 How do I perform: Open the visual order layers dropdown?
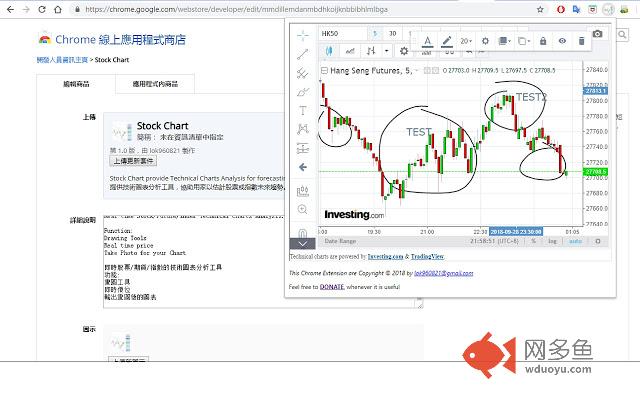click(x=504, y=41)
